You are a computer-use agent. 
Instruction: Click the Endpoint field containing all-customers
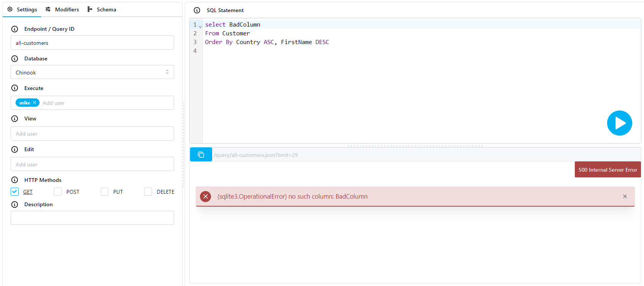[92, 43]
